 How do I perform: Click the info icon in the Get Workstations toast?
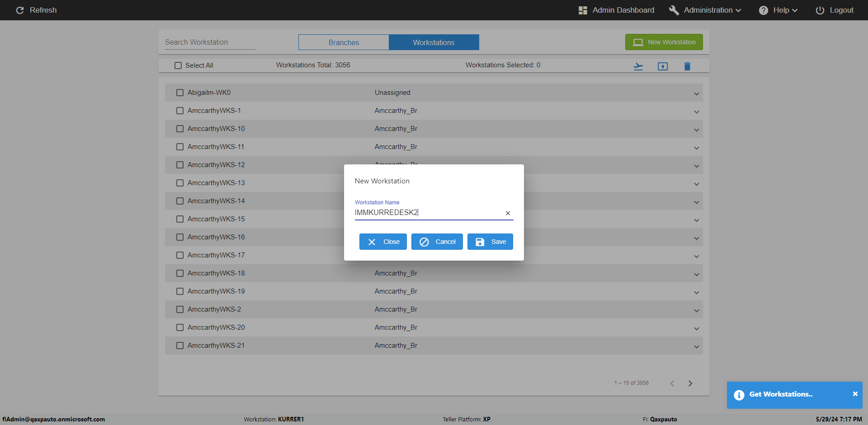click(739, 395)
